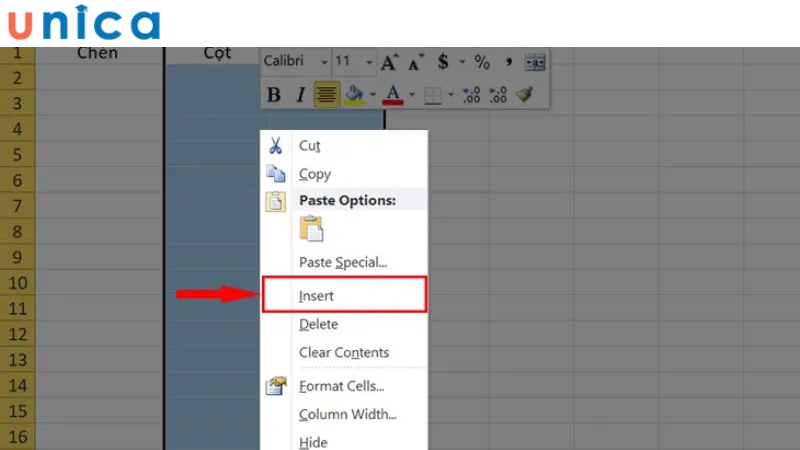The height and width of the screenshot is (450, 800).
Task: Apply the yellow Fill Color bucket
Action: 352,95
